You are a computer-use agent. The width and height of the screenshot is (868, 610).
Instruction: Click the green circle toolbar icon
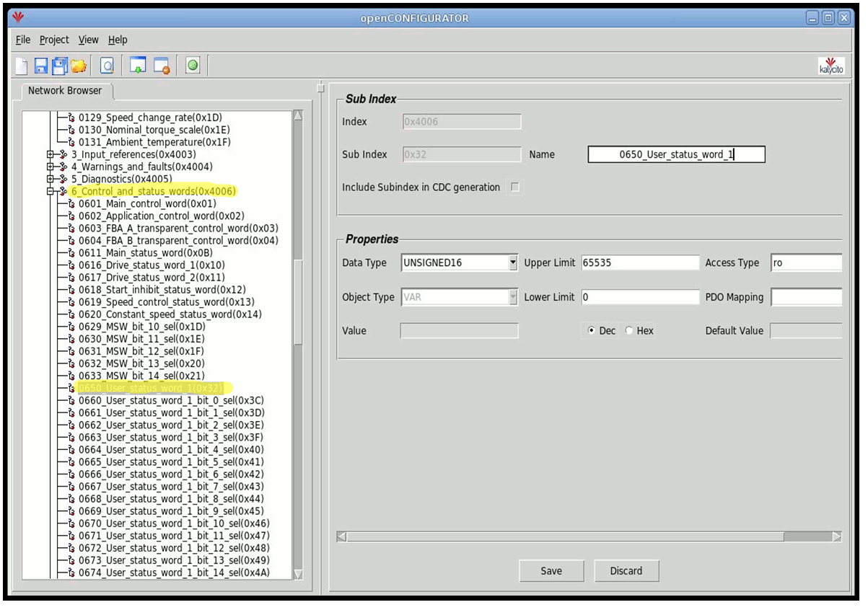[x=193, y=66]
